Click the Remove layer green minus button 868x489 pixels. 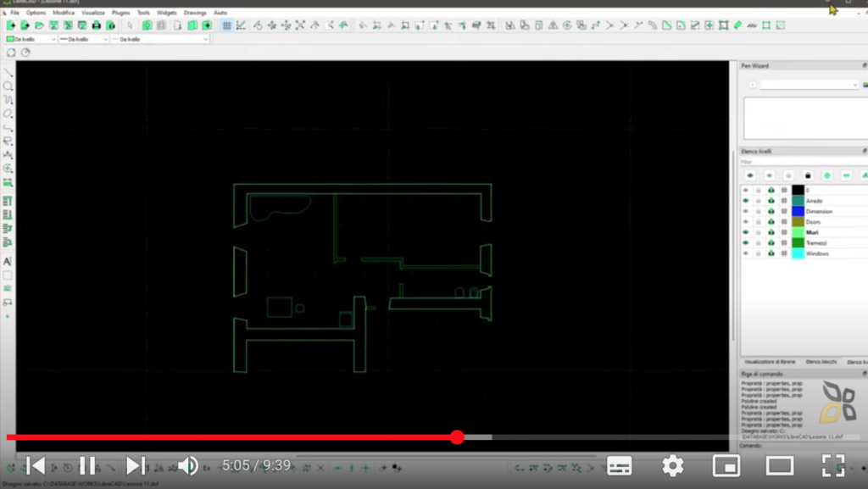(x=847, y=175)
